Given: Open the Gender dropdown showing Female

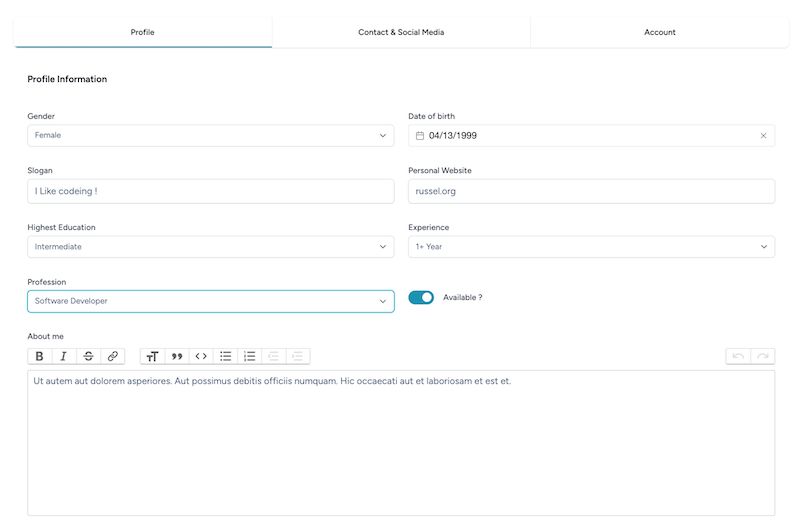Looking at the screenshot, I should coord(211,136).
